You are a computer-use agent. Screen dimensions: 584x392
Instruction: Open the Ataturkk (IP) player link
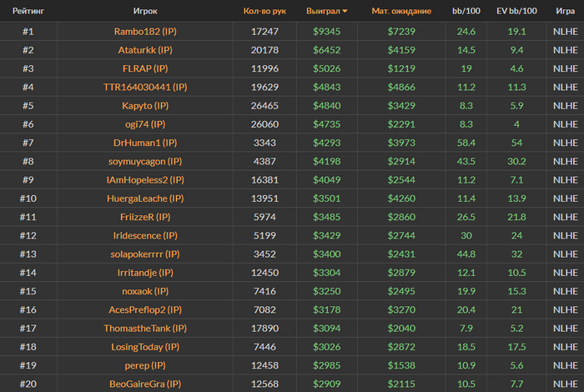(145, 50)
